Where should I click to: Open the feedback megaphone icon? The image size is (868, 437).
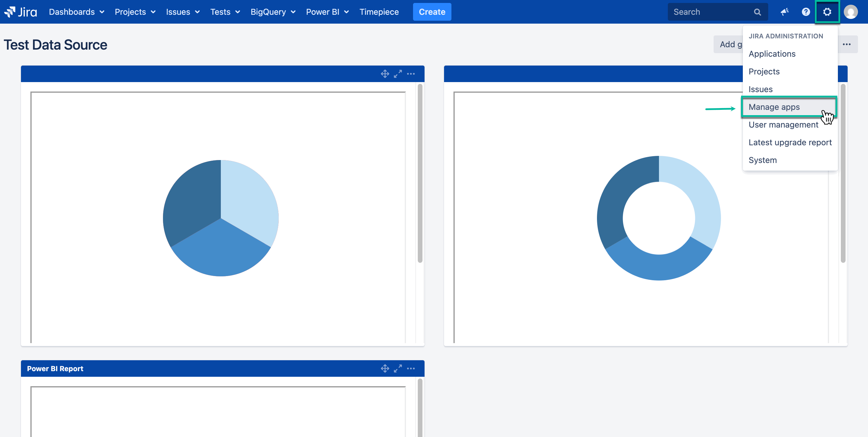click(x=784, y=12)
